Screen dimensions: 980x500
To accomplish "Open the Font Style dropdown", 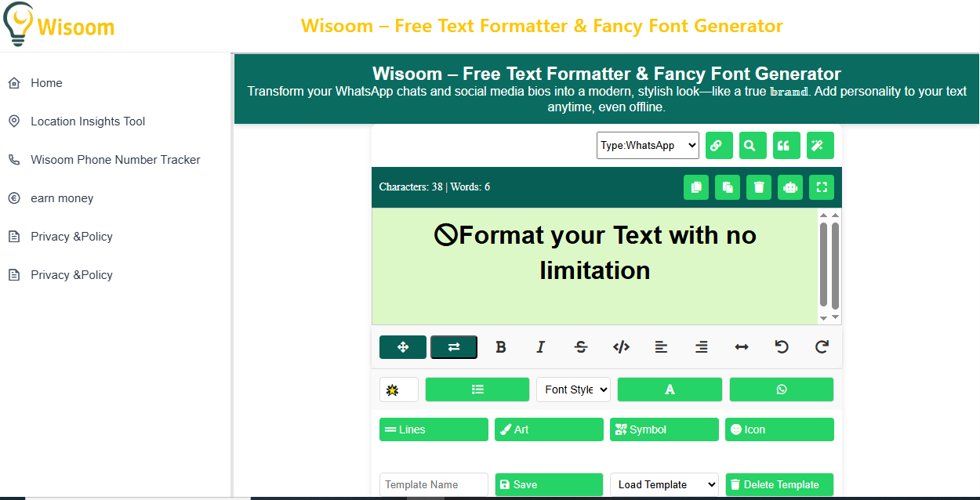I will pyautogui.click(x=573, y=389).
